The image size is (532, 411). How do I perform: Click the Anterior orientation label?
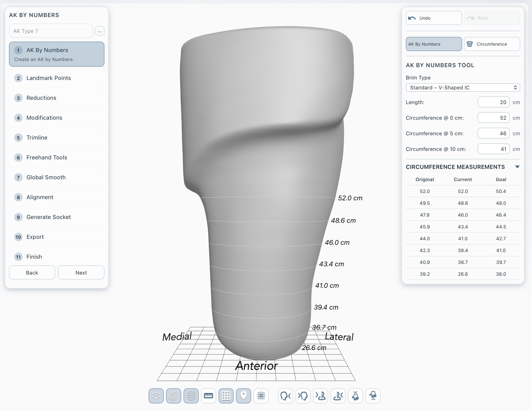point(256,366)
